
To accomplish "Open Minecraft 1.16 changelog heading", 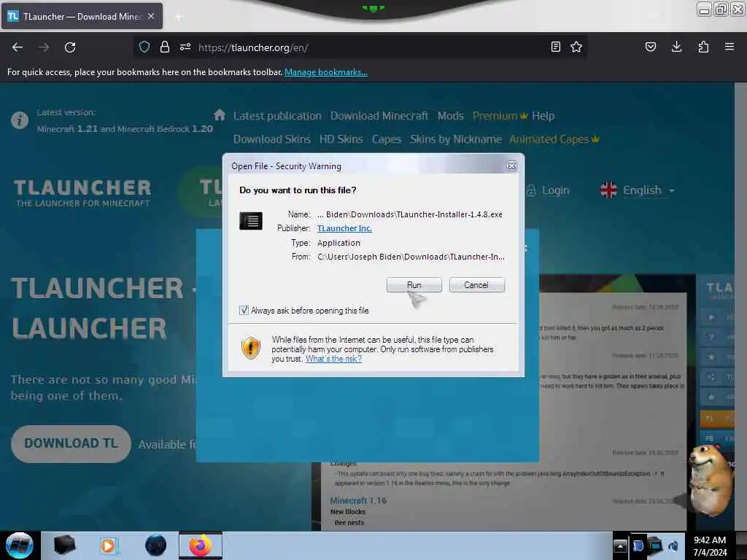I will (358, 500).
